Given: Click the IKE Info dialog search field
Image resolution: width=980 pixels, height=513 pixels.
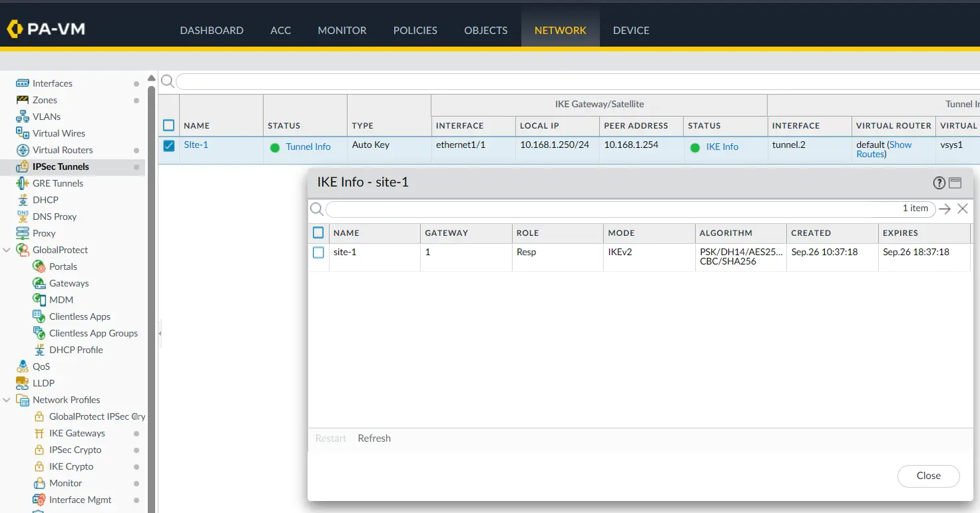Looking at the screenshot, I should [630, 209].
